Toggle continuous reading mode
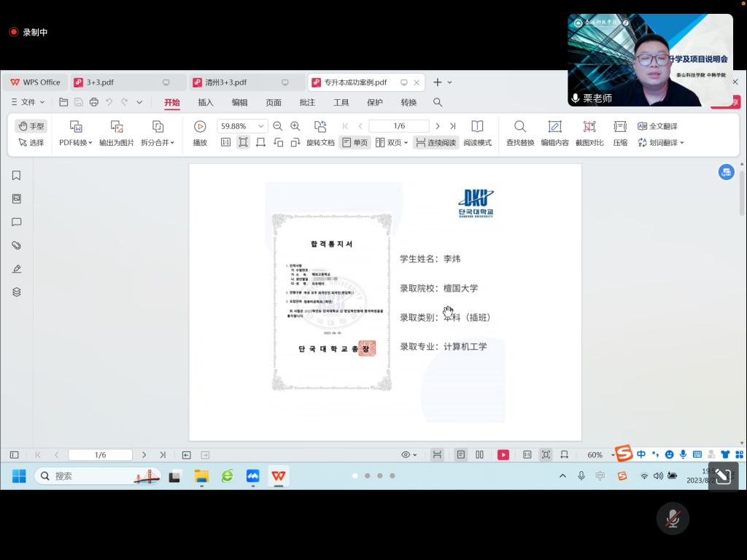The image size is (747, 560). [x=436, y=143]
